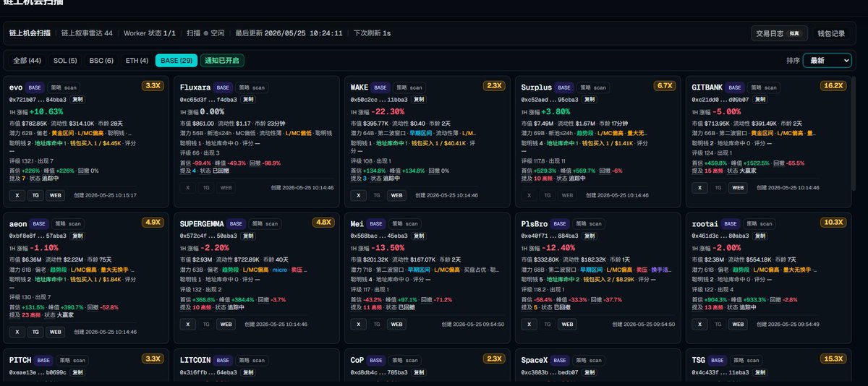This screenshot has height=386, width=868.
Task: Open the WEB link on evo card
Action: [56, 195]
